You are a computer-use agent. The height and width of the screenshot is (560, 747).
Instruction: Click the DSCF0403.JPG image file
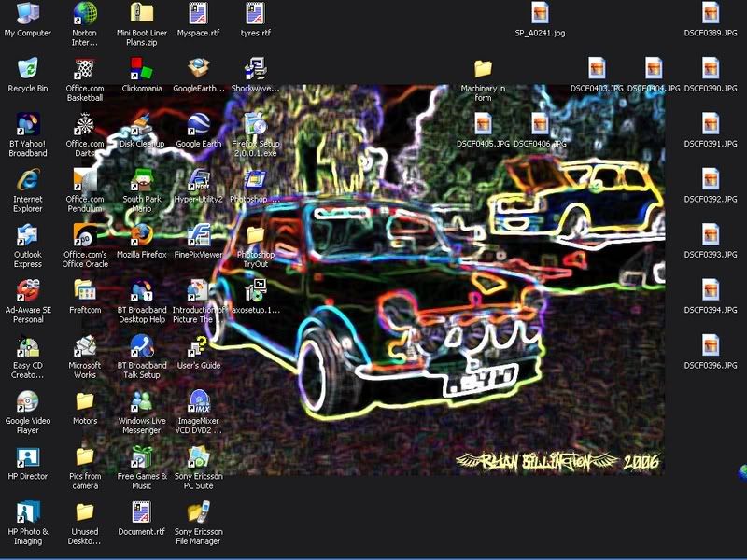click(597, 68)
